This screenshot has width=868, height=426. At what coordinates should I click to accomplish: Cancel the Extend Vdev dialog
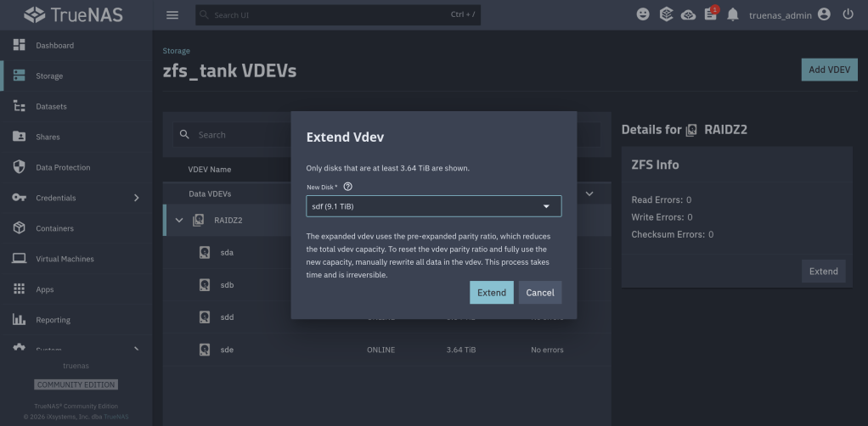pyautogui.click(x=540, y=293)
